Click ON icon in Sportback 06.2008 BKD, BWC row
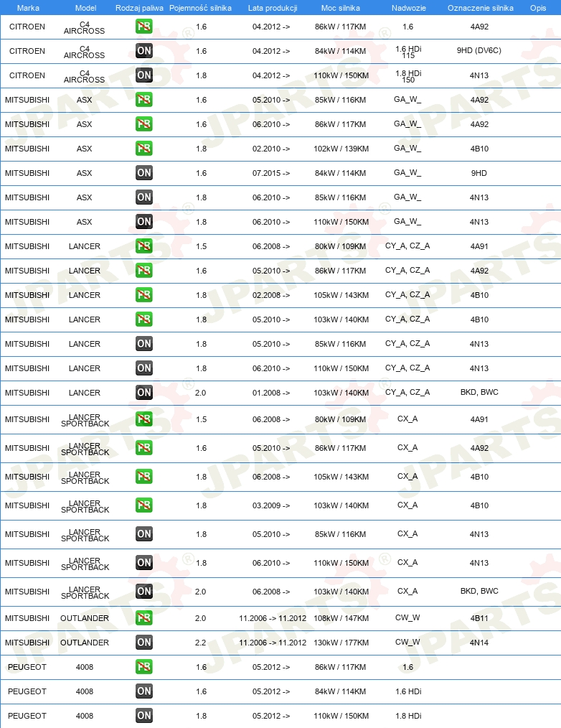The width and height of the screenshot is (561, 728). pos(144,592)
